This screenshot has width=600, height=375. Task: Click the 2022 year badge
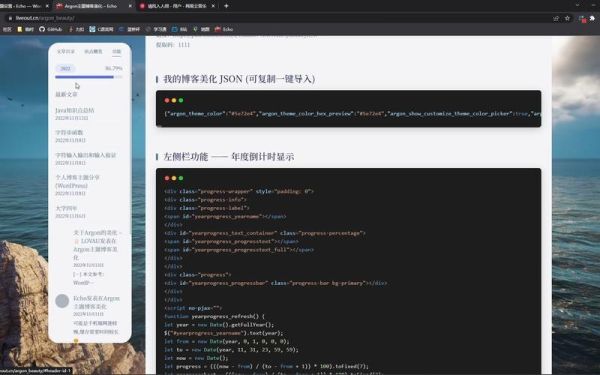pyautogui.click(x=65, y=68)
